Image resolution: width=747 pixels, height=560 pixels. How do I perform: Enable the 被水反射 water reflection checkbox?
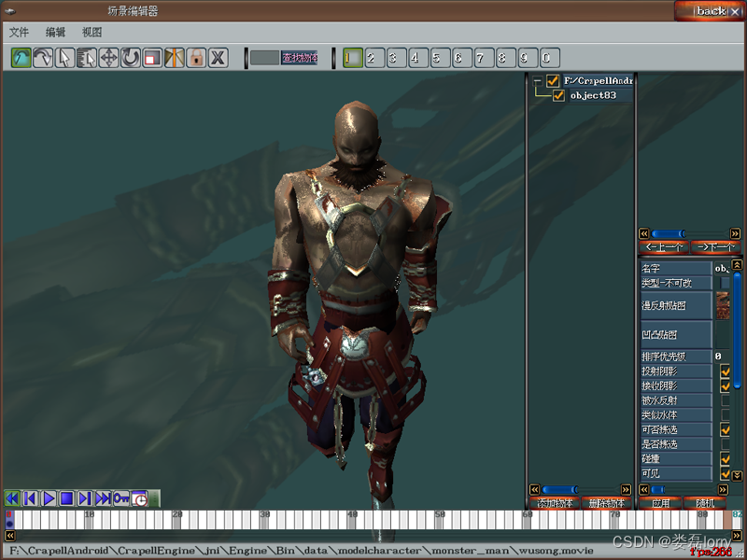pos(726,400)
